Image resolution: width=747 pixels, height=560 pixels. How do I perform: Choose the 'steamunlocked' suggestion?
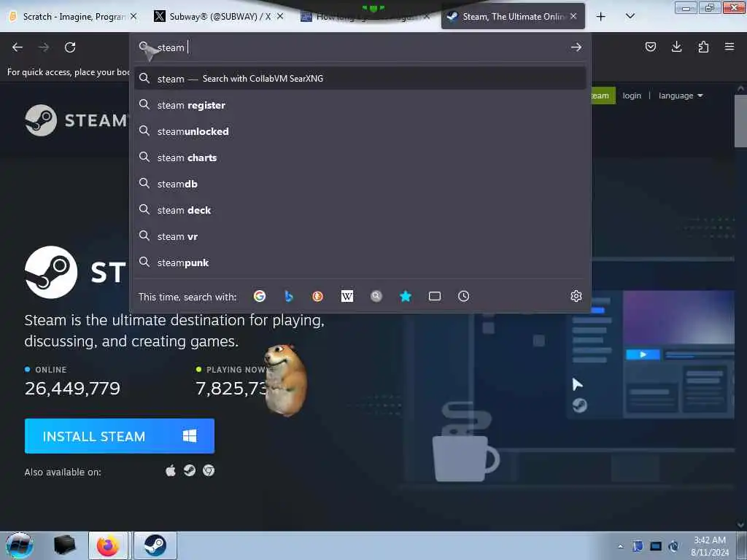pyautogui.click(x=360, y=131)
